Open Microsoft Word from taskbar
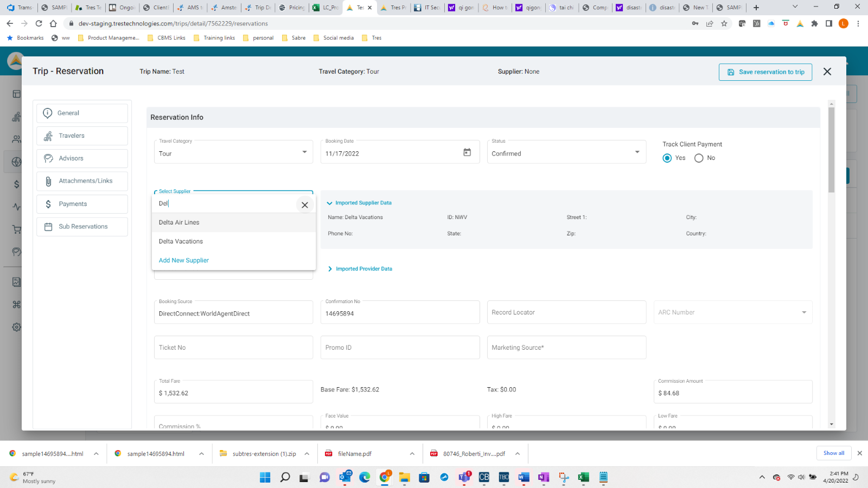Screen dimensions: 868x488 [524, 477]
